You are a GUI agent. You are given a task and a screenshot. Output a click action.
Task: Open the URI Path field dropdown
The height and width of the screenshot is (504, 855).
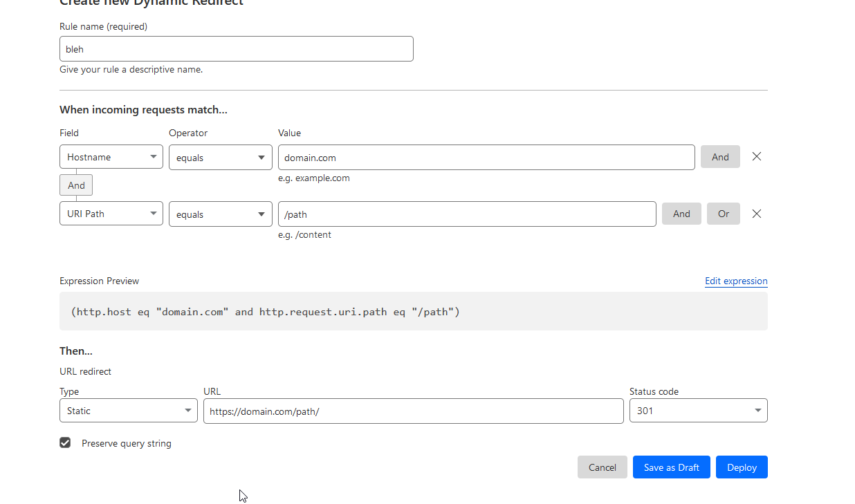coord(111,214)
